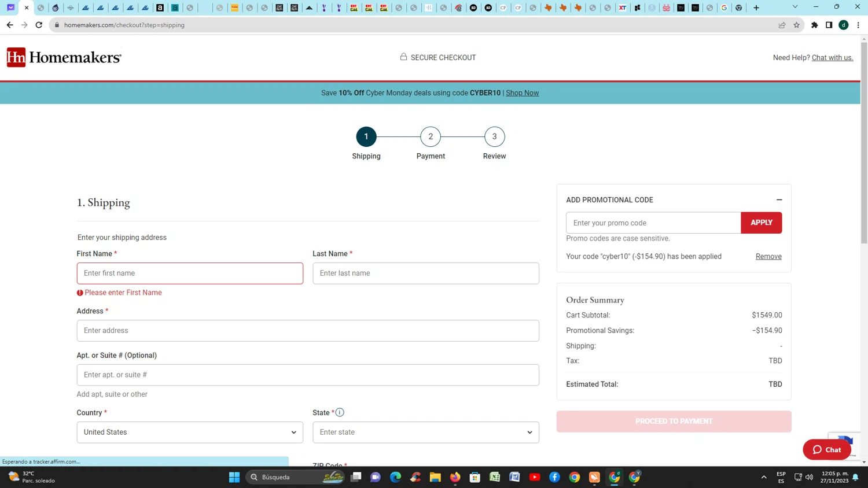Close the current browser tab
The image size is (868, 488).
pyautogui.click(x=27, y=8)
